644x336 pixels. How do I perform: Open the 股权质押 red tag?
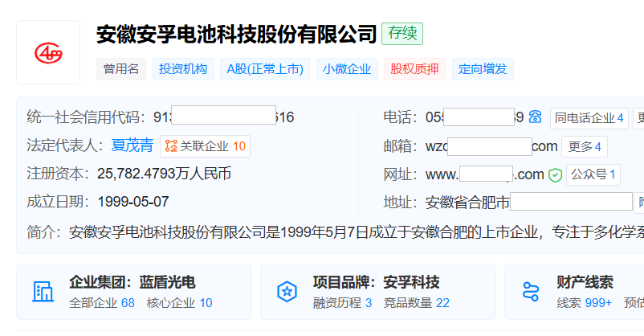(x=414, y=69)
